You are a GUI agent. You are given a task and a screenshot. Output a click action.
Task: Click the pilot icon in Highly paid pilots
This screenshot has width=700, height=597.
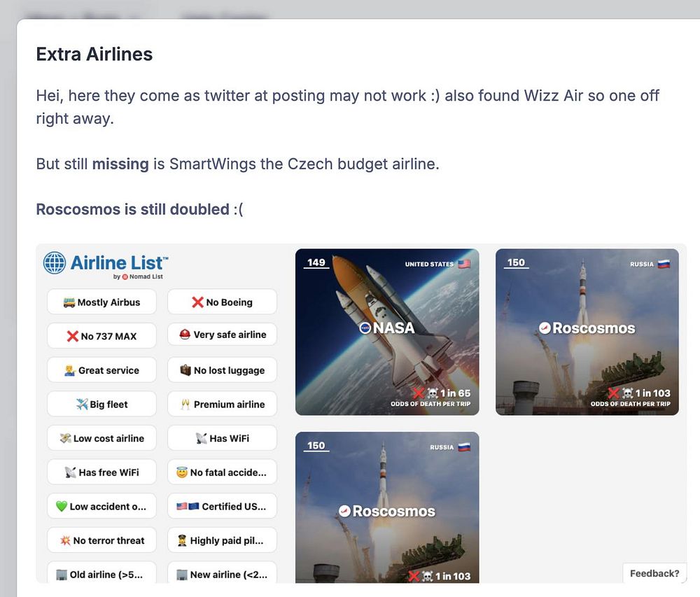182,540
